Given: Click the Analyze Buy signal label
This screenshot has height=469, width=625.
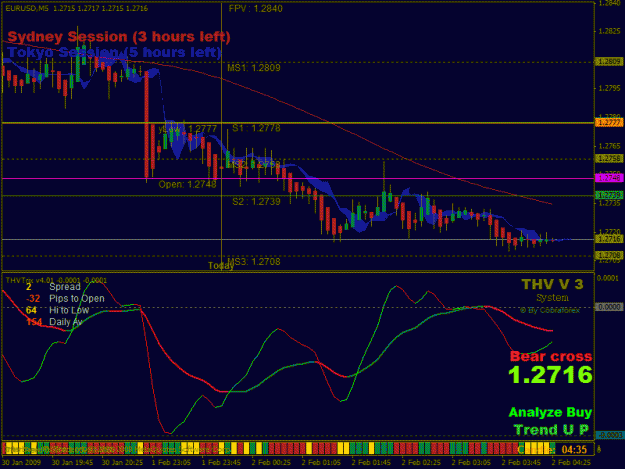Looking at the screenshot, I should [x=550, y=412].
